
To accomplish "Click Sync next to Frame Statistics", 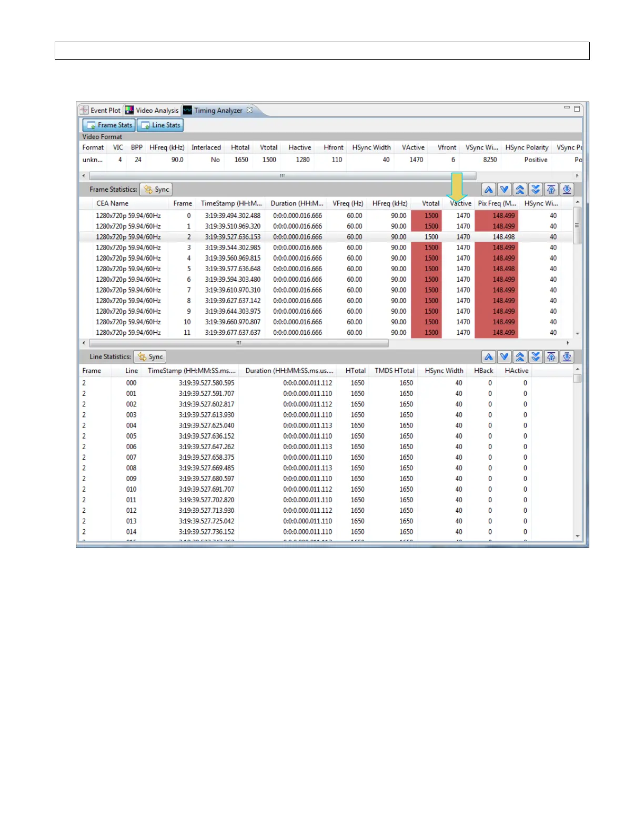I will click(x=156, y=190).
